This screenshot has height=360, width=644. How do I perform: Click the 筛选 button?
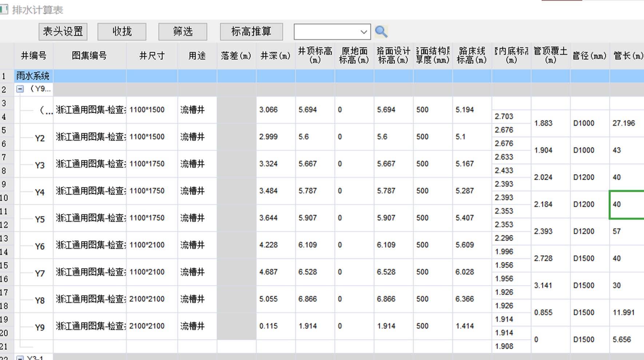pyautogui.click(x=183, y=32)
